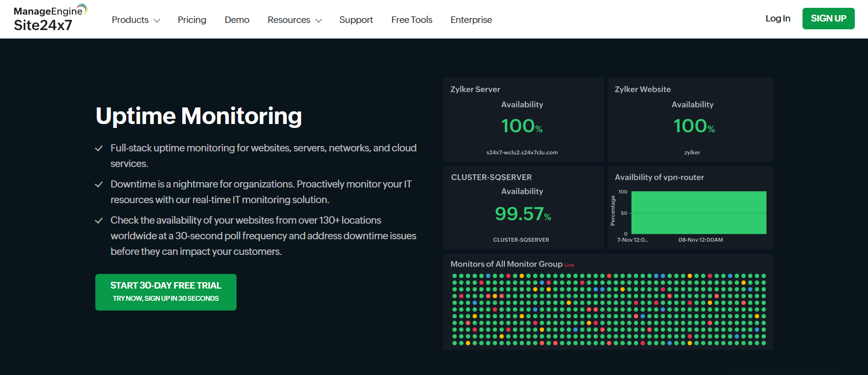This screenshot has height=375, width=868.
Task: Click Availbility of vpn-router chart title
Action: pos(659,177)
